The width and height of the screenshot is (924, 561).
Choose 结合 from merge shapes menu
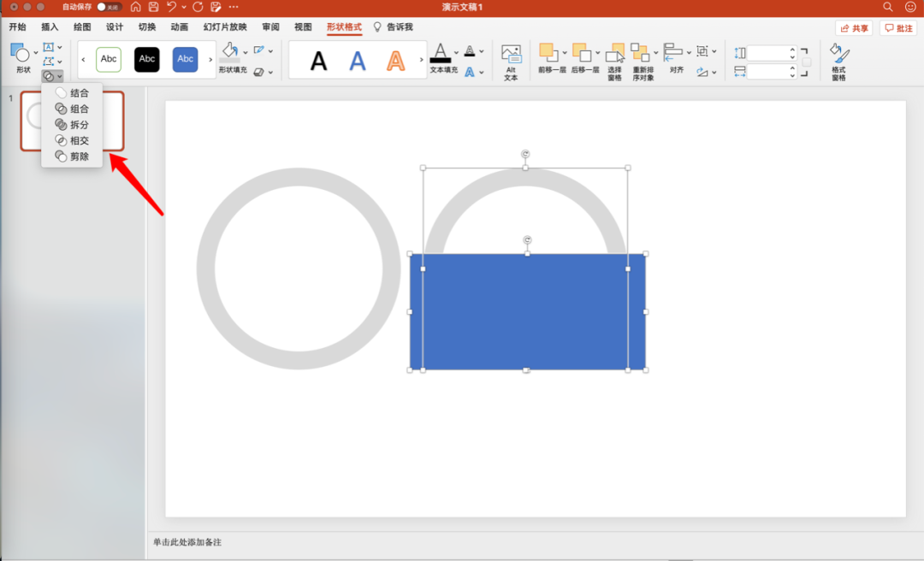click(72, 92)
